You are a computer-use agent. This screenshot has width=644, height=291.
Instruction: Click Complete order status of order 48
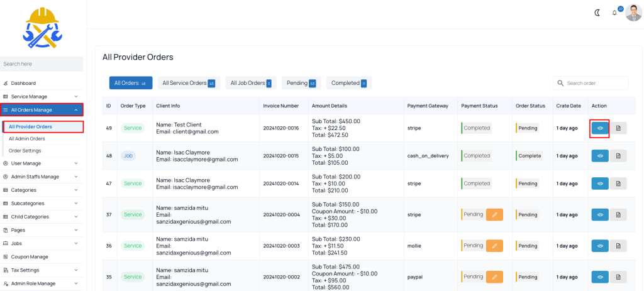[529, 156]
